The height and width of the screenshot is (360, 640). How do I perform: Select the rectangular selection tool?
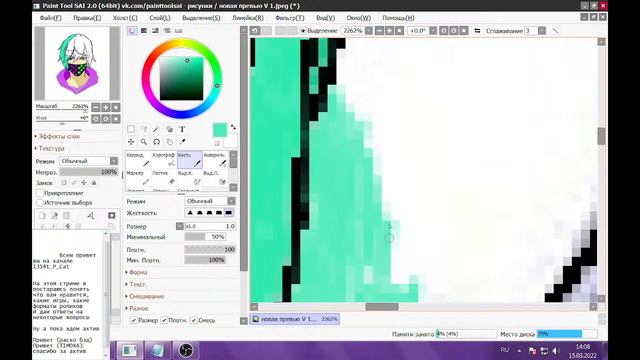[131, 129]
